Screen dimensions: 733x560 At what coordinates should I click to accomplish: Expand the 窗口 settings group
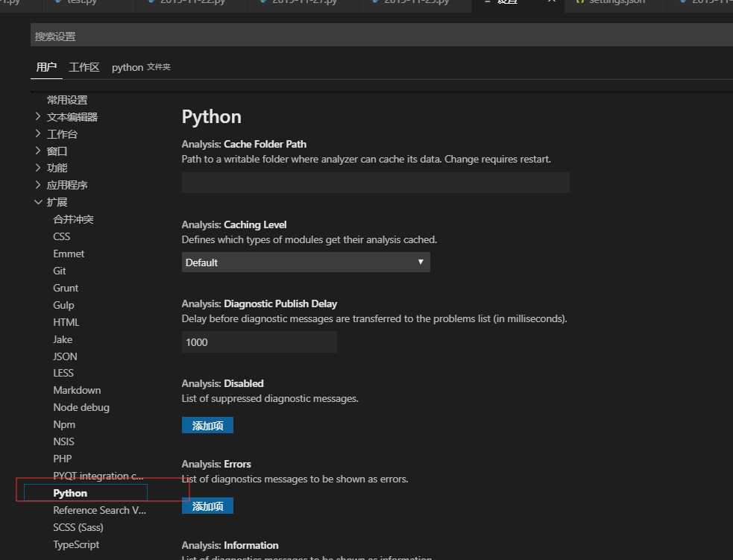[x=57, y=151]
